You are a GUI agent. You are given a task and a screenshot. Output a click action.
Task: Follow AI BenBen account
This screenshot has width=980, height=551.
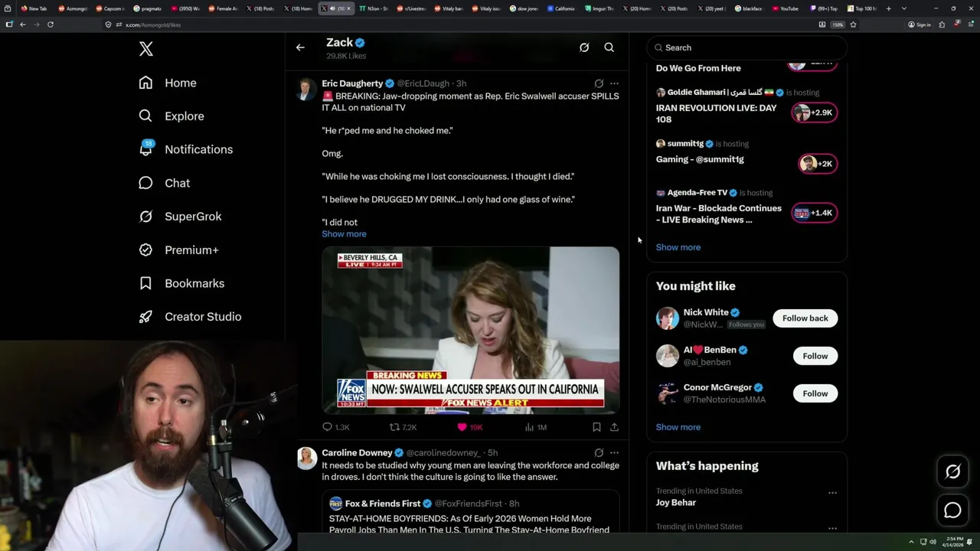click(815, 356)
